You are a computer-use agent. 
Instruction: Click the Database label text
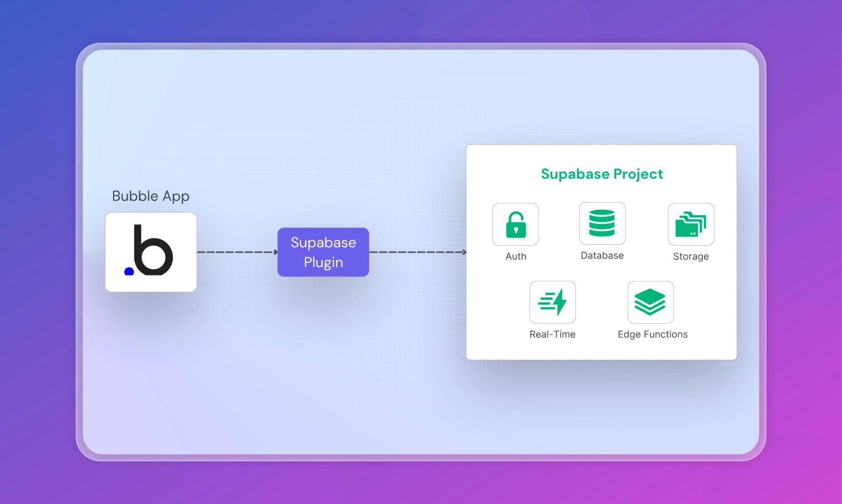tap(602, 256)
